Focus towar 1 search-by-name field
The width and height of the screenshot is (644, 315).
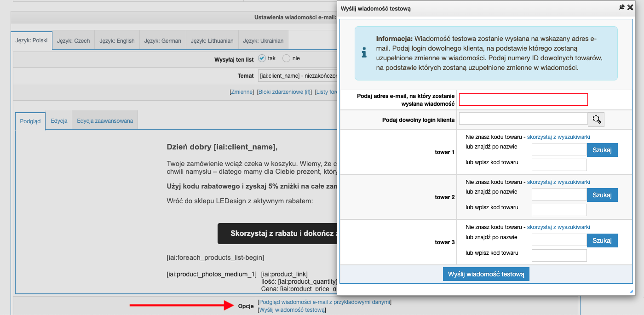(x=559, y=149)
